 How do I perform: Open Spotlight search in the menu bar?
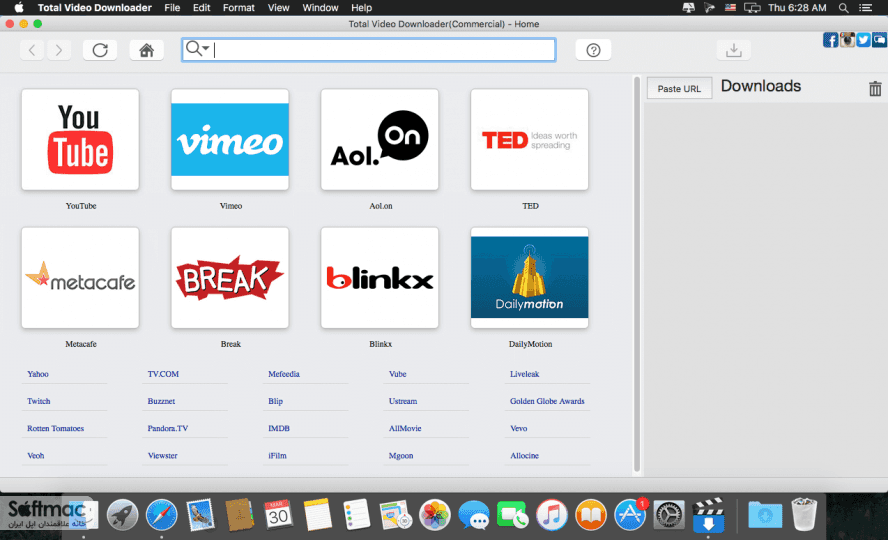[843, 7]
